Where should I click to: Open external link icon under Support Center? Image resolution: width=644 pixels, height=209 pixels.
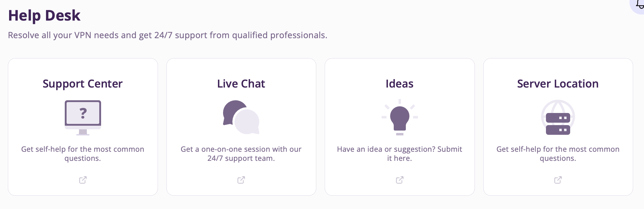(x=83, y=180)
